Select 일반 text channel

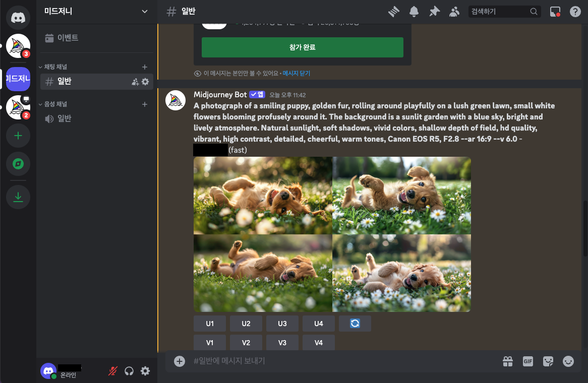[x=97, y=81]
